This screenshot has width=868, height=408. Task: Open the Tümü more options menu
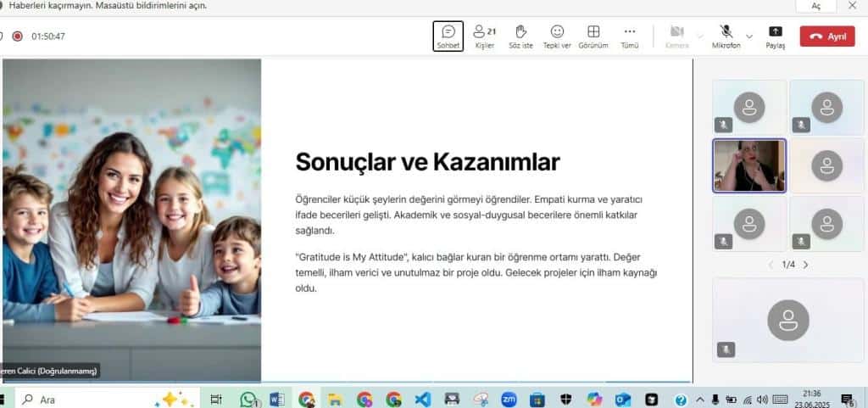(x=629, y=36)
